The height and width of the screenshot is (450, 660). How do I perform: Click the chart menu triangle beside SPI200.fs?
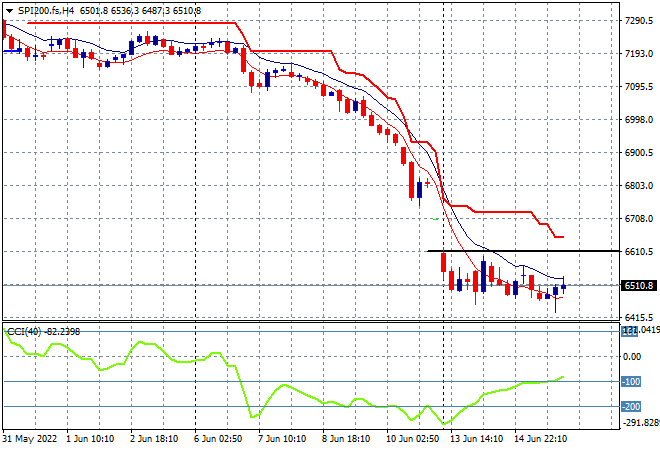point(9,11)
